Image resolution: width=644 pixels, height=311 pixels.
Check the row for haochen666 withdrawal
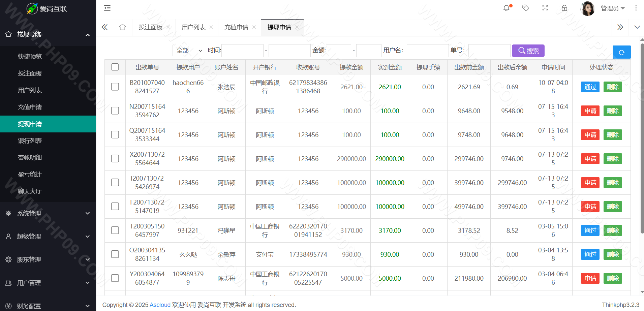pos(115,87)
